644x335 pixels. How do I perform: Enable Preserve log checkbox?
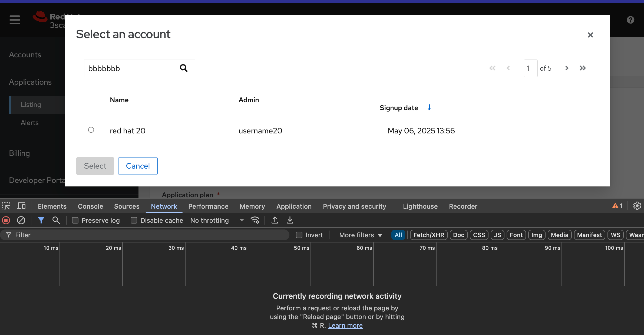tap(75, 220)
